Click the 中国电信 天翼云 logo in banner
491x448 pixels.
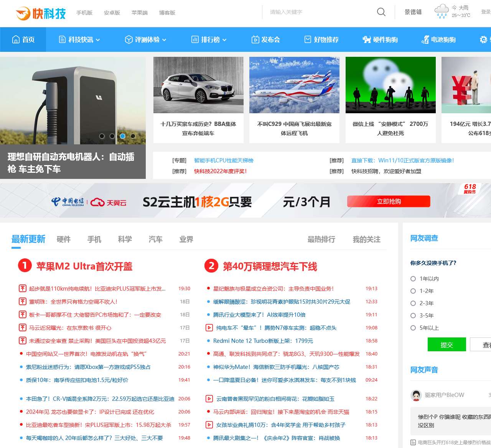(x=89, y=202)
